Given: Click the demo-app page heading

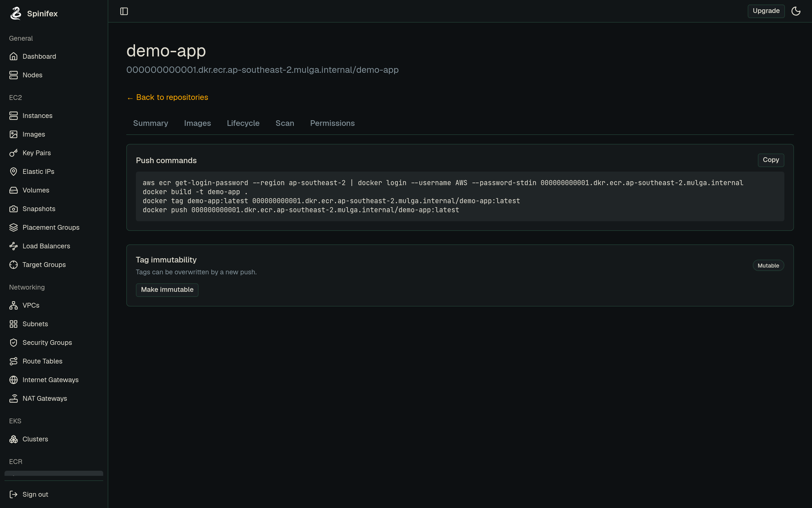Looking at the screenshot, I should [166, 51].
